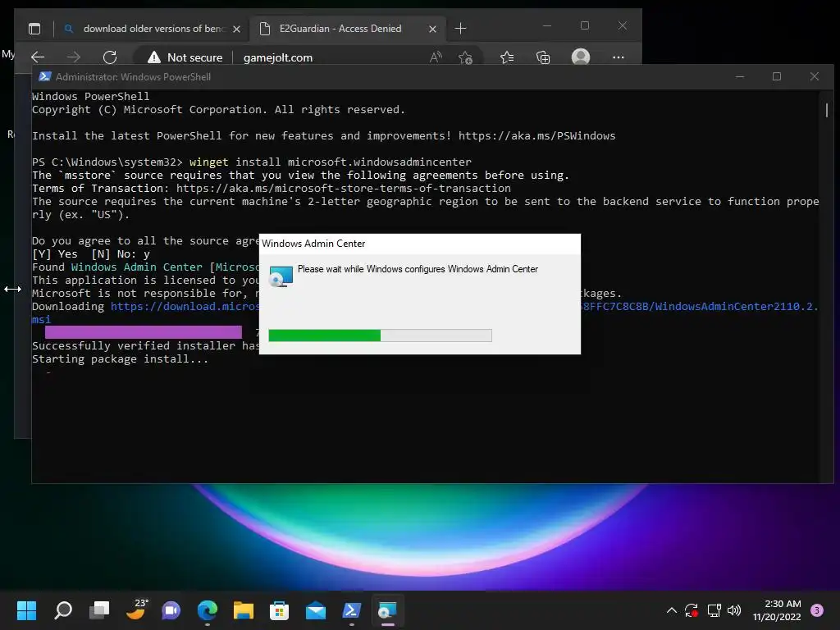
Task: Click the 'winget install microsoft.windowsadmincenter' command
Action: 331,162
